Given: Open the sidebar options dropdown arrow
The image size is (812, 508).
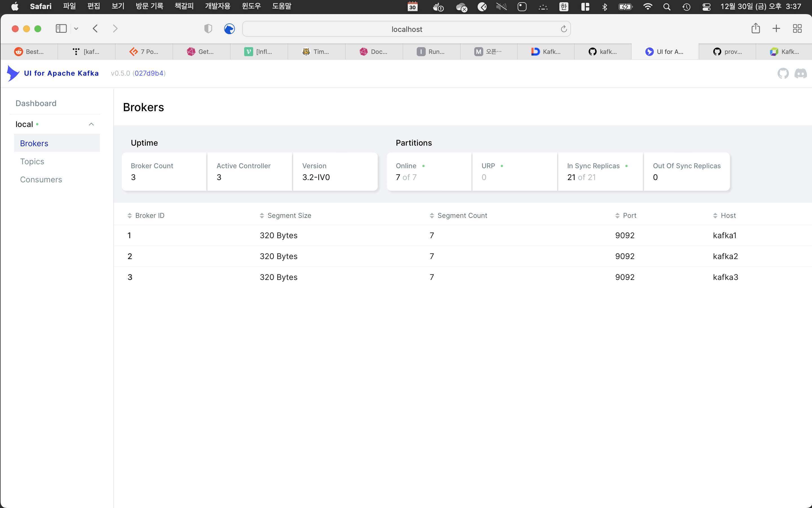Looking at the screenshot, I should [76, 29].
